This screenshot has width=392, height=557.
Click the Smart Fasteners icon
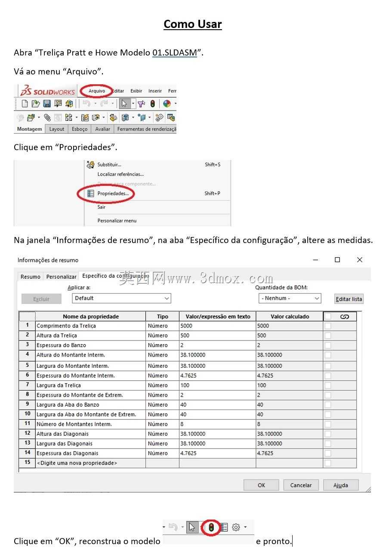pyautogui.click(x=85, y=117)
